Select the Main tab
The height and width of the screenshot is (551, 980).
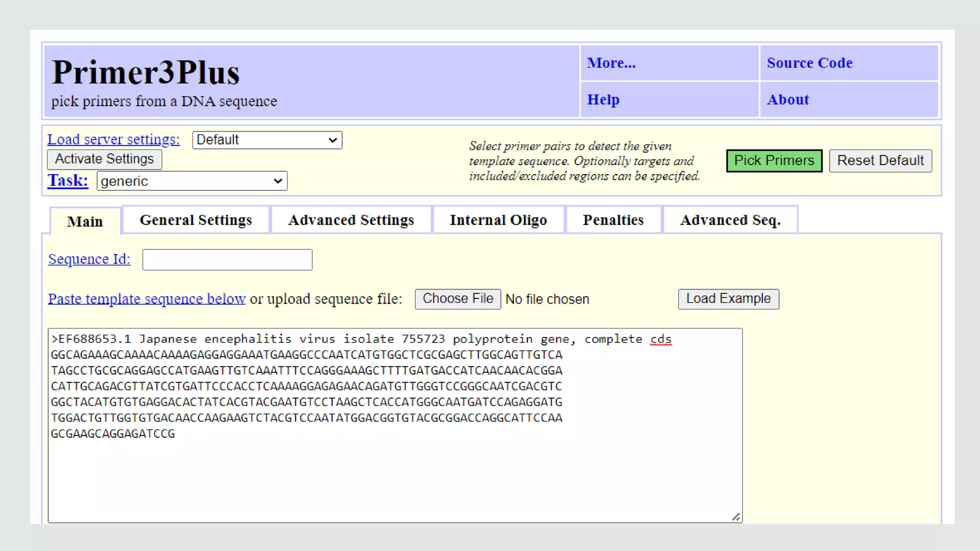pyautogui.click(x=85, y=221)
